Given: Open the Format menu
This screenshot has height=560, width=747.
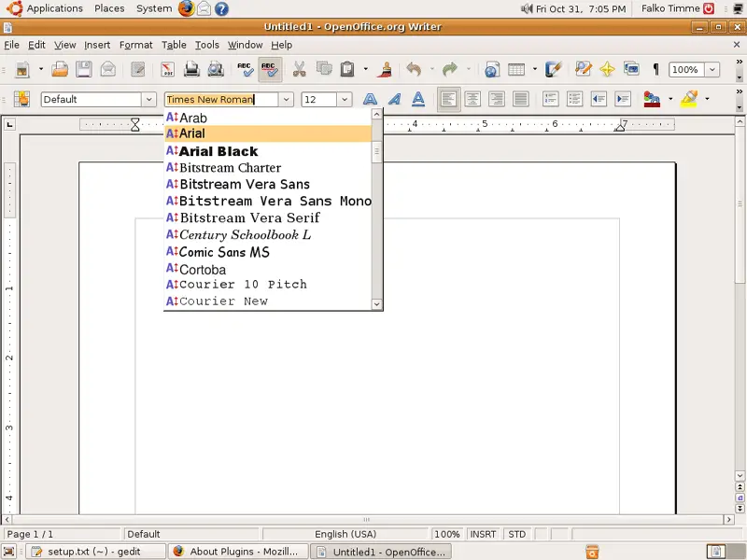Looking at the screenshot, I should point(135,45).
